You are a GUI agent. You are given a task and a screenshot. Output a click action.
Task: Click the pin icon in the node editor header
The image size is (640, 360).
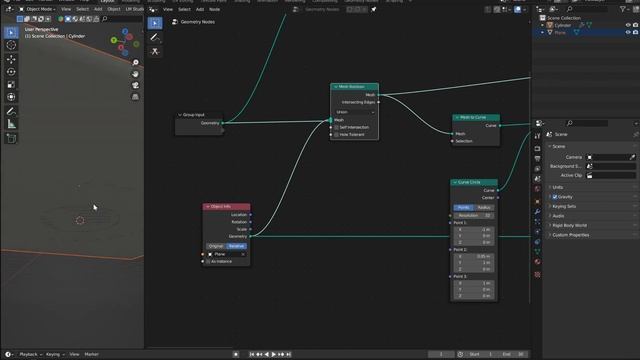pos(373,9)
